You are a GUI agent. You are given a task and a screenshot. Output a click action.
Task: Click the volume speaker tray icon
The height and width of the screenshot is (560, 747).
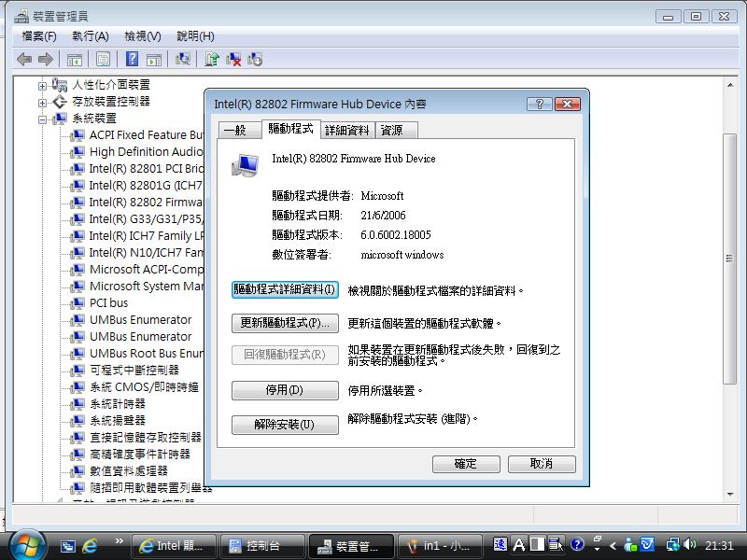click(689, 544)
